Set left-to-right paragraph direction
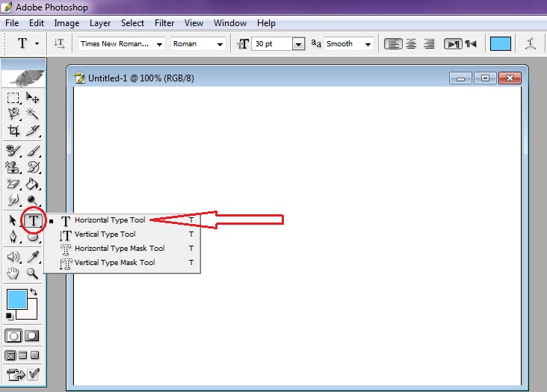This screenshot has height=392, width=547. tap(453, 44)
